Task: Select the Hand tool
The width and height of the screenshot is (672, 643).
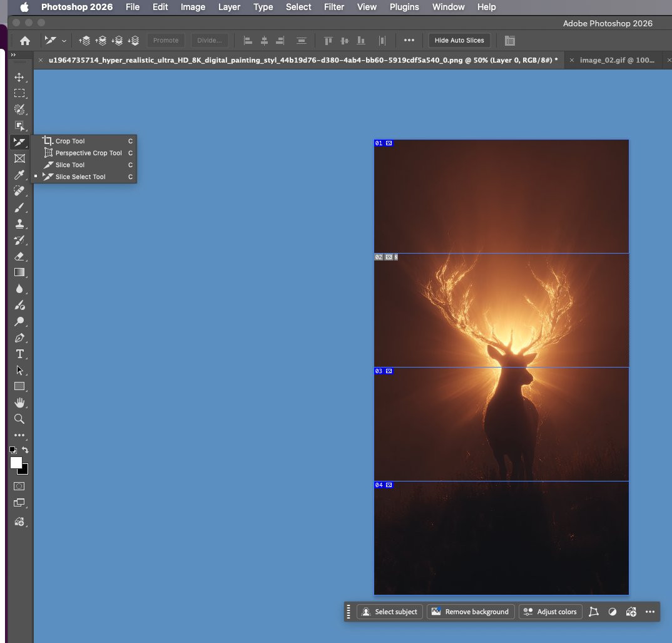Action: [19, 403]
